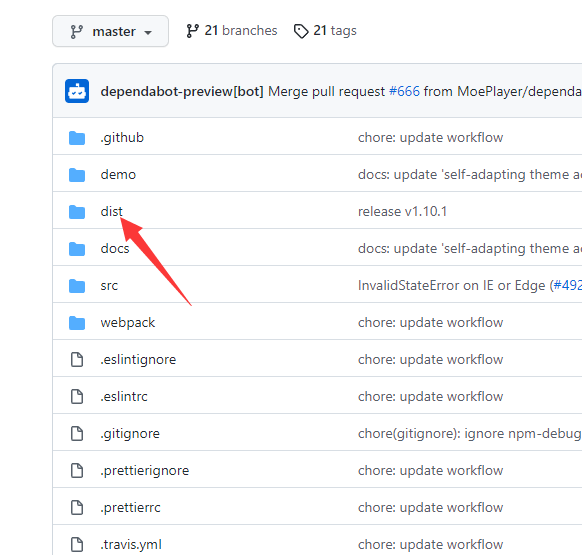The width and height of the screenshot is (582, 555).
Task: Open 'release v1.10.1' commit message
Action: pos(402,212)
